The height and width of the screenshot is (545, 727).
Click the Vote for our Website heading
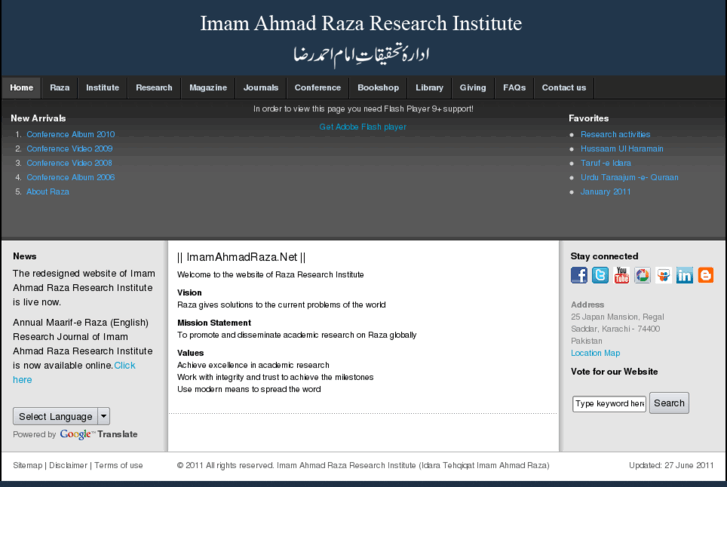(614, 372)
